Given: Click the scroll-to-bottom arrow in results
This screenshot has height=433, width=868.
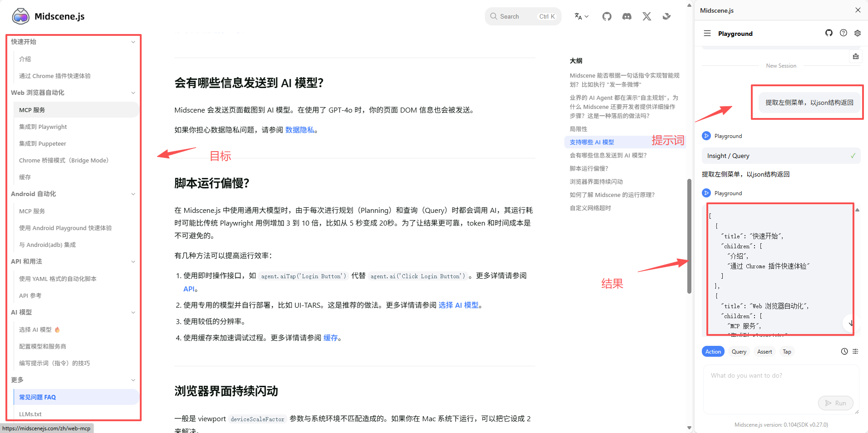Looking at the screenshot, I should [850, 323].
